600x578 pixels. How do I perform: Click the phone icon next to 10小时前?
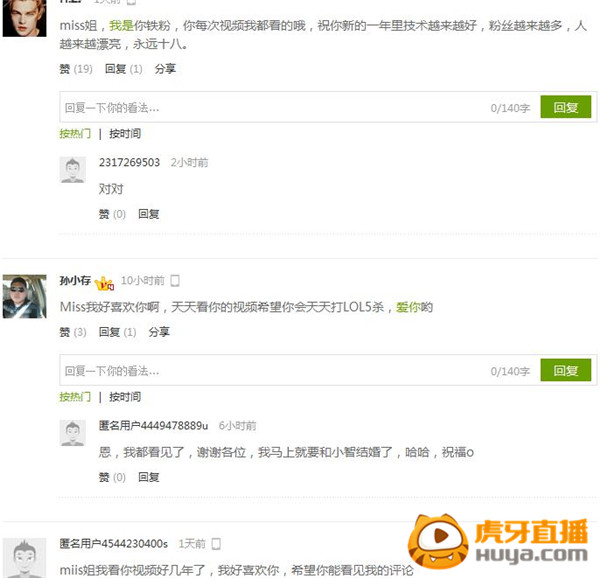pos(175,280)
